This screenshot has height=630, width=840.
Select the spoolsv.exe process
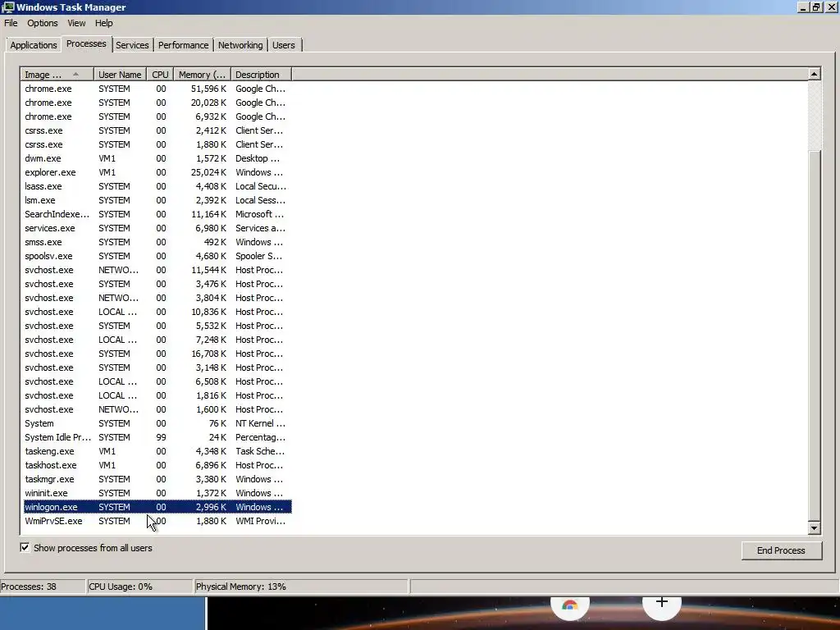coord(157,256)
